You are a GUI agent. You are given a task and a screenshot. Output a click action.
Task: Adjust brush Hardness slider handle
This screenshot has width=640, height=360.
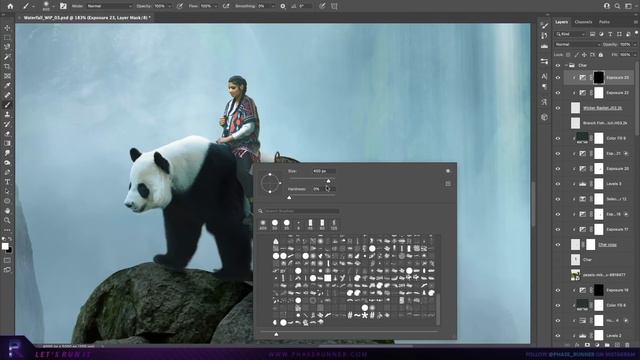(289, 198)
